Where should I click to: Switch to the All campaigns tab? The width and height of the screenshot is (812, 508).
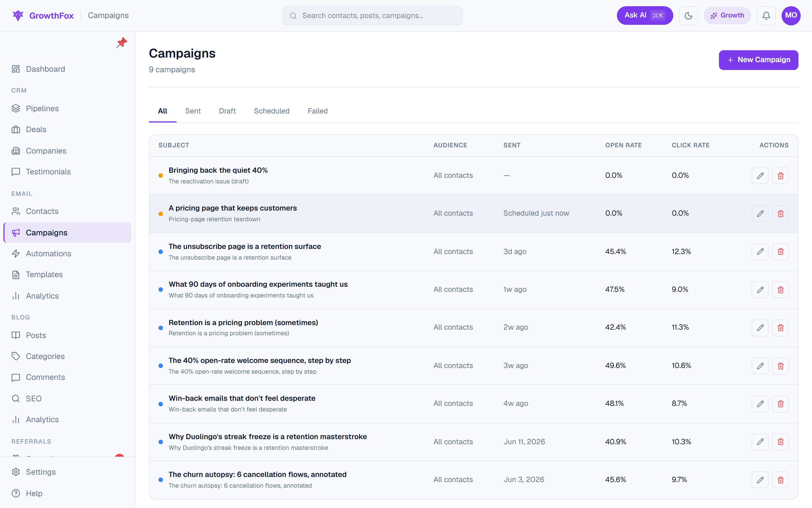click(x=162, y=111)
